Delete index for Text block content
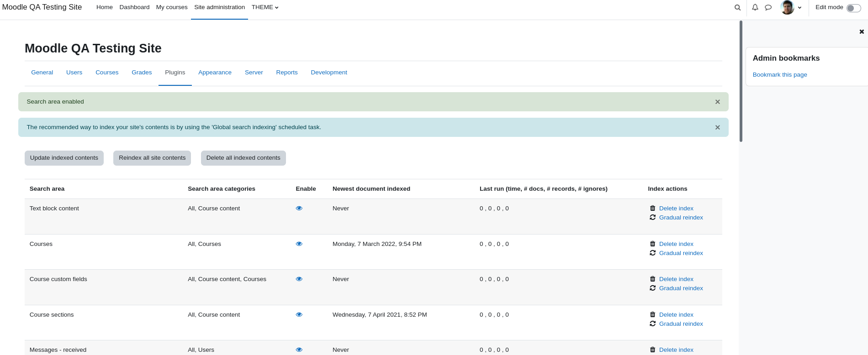 pos(676,208)
